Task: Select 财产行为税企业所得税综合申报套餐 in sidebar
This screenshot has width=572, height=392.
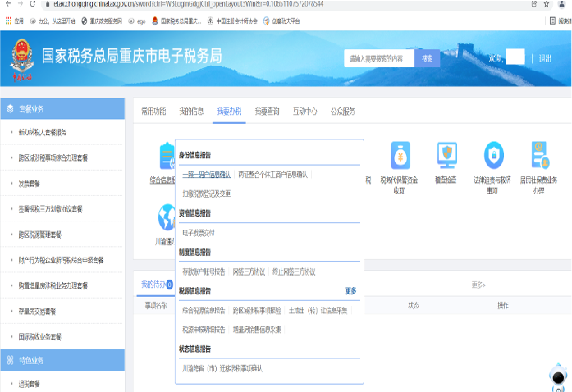Action: (61, 260)
